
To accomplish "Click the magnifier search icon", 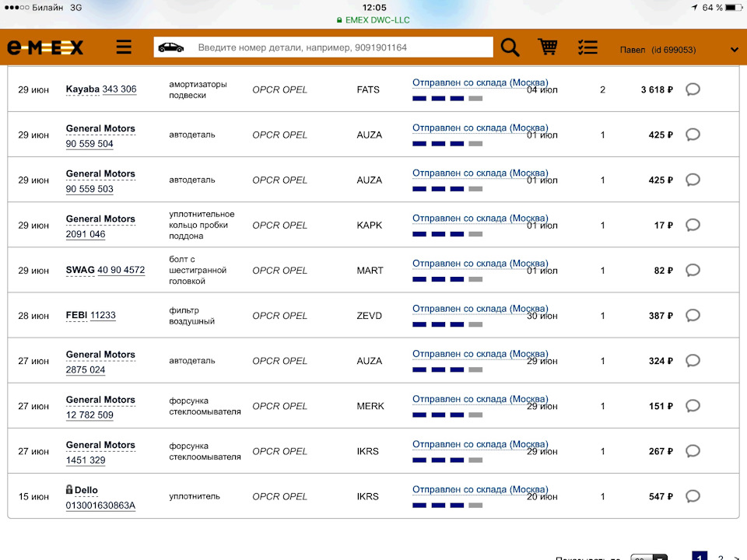I will (x=510, y=47).
